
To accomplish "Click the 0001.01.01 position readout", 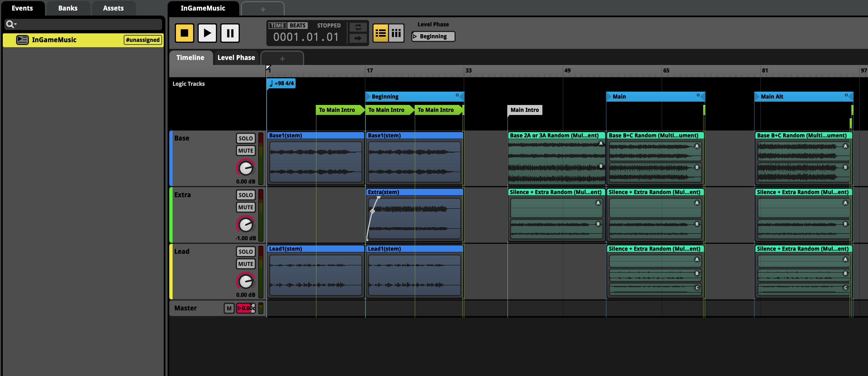I will 306,37.
